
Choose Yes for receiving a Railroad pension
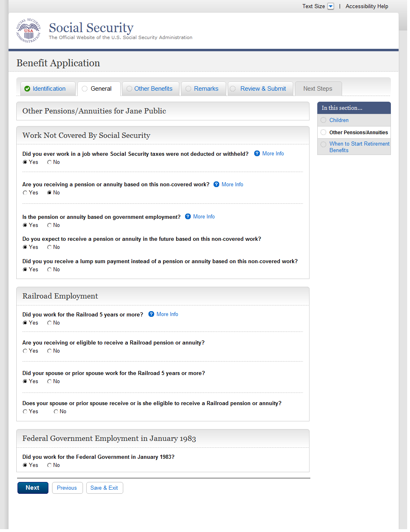25,351
